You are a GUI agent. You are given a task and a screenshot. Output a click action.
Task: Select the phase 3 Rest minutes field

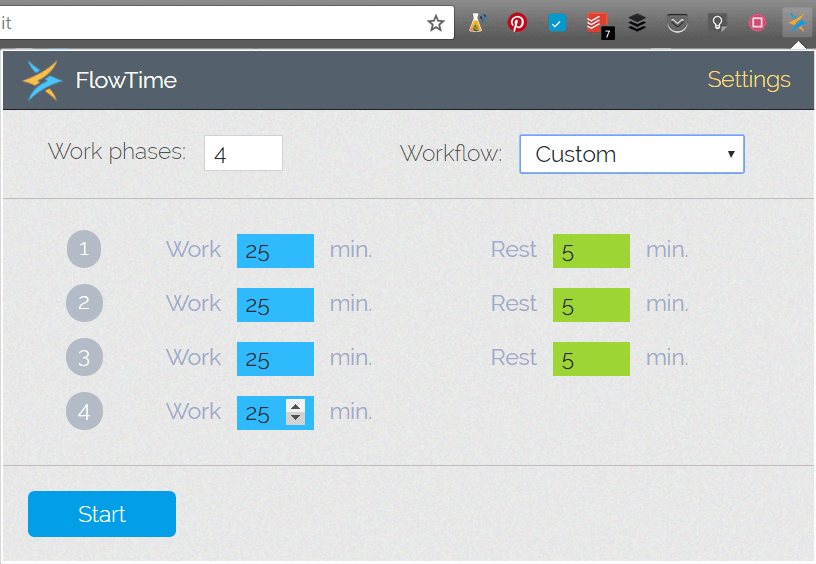[591, 359]
